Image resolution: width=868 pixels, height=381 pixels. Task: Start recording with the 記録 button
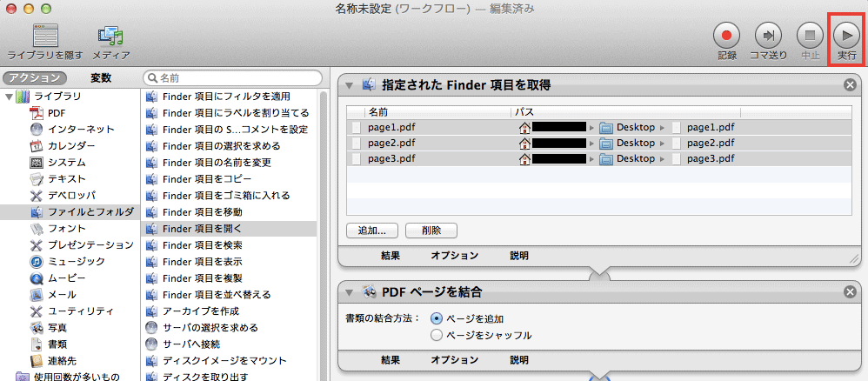727,36
